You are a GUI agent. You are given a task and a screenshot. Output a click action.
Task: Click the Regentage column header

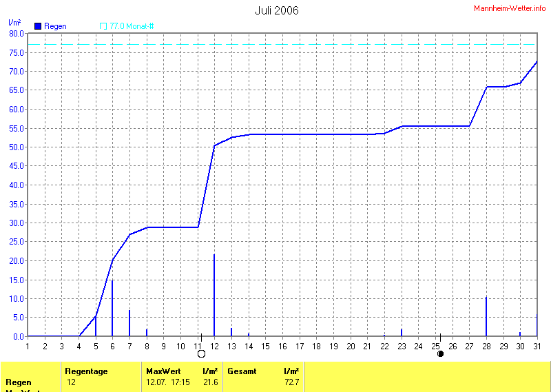86,371
